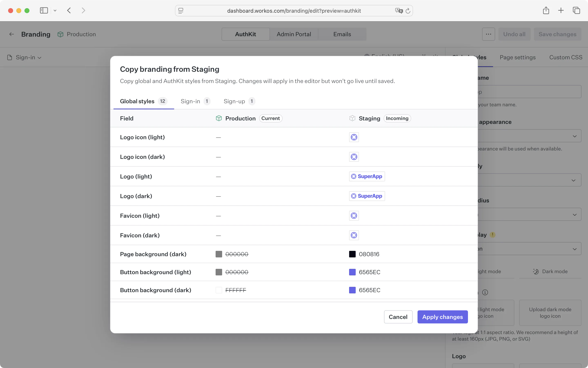588x368 pixels.
Task: Open a new tab with the plus icon
Action: (x=561, y=10)
